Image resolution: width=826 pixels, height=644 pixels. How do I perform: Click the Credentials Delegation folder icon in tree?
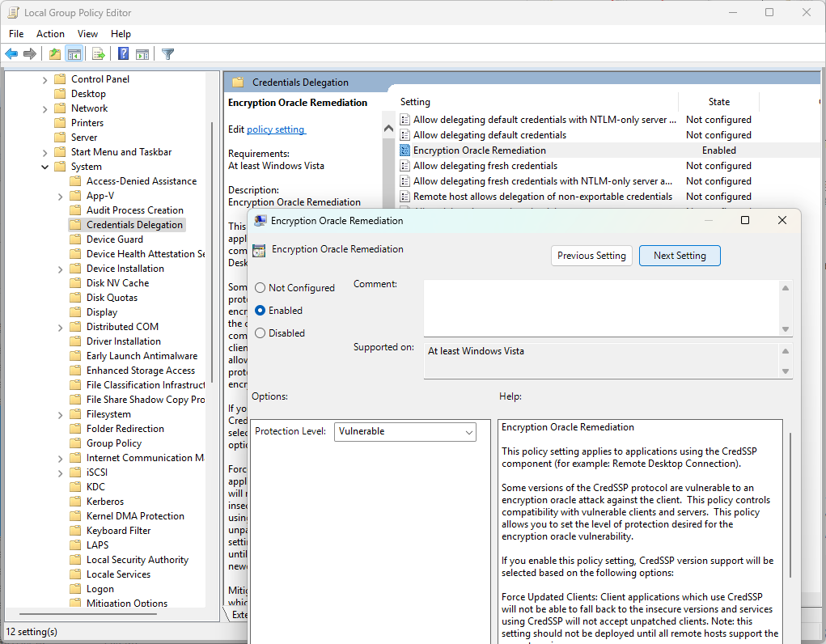[75, 225]
